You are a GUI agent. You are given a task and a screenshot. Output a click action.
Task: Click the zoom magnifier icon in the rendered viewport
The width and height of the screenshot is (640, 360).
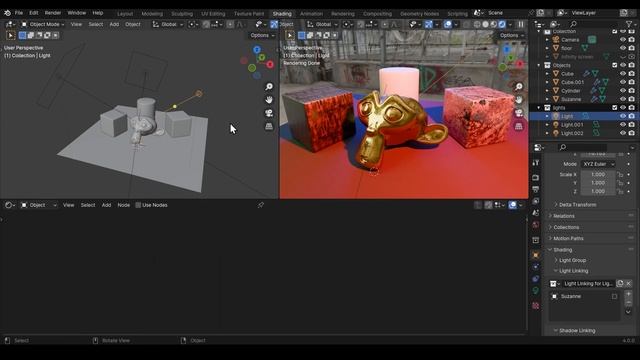518,87
